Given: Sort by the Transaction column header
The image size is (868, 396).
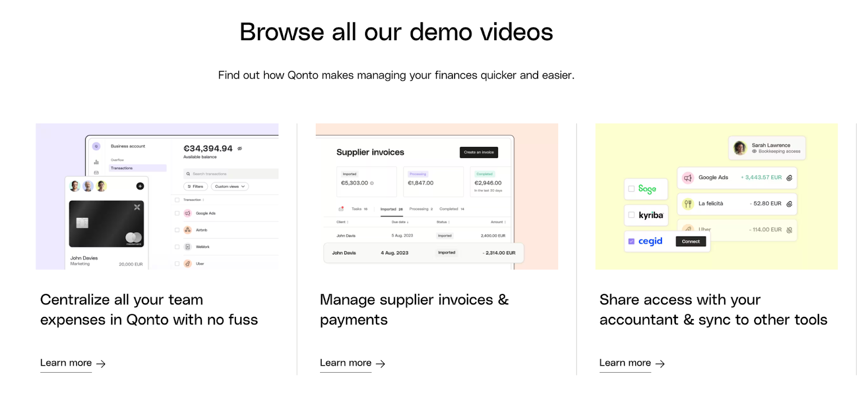Looking at the screenshot, I should coord(194,200).
